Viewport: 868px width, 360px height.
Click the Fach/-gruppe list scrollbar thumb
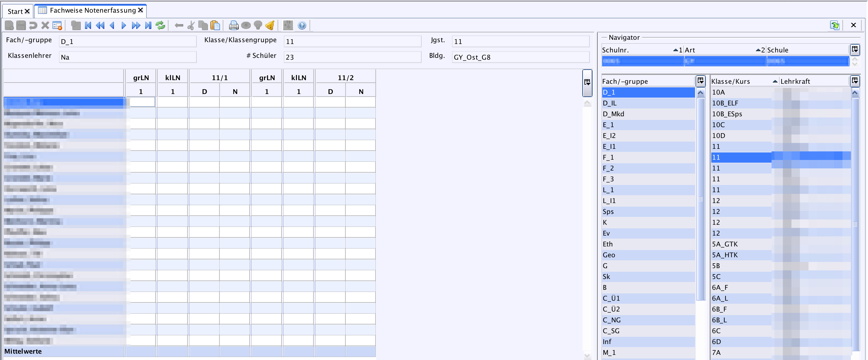pyautogui.click(x=700, y=199)
